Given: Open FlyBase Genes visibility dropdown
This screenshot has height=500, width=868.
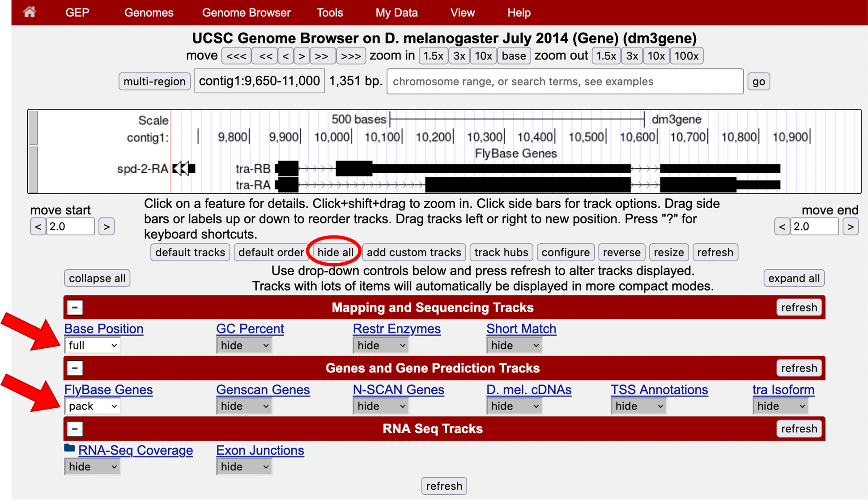Looking at the screenshot, I should (93, 406).
